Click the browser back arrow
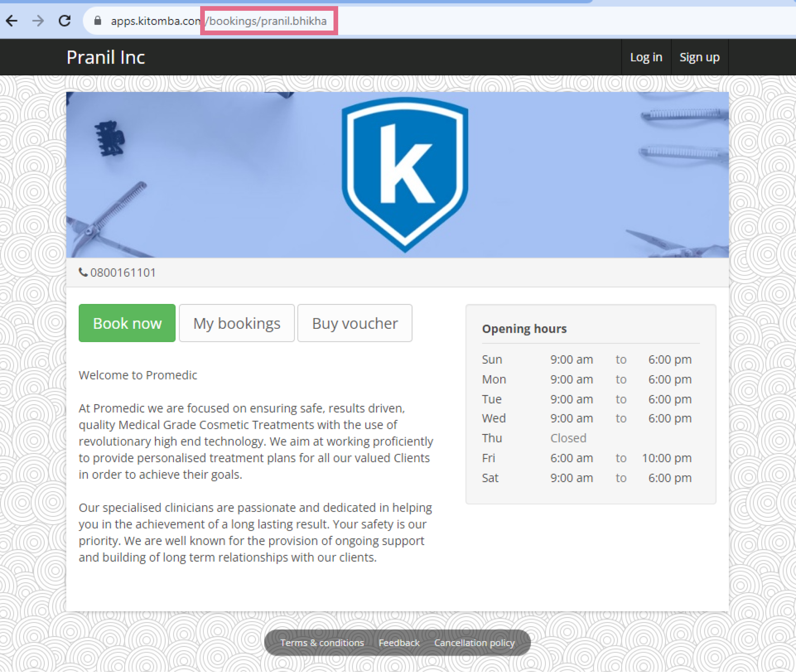The image size is (796, 672). pyautogui.click(x=12, y=20)
